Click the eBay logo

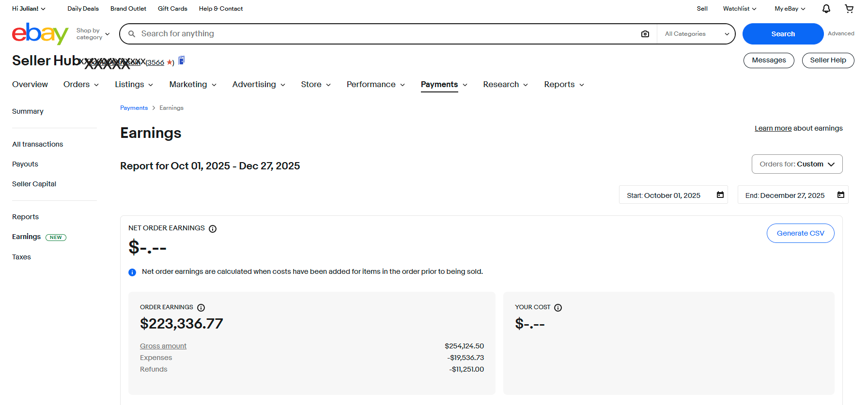pos(40,33)
